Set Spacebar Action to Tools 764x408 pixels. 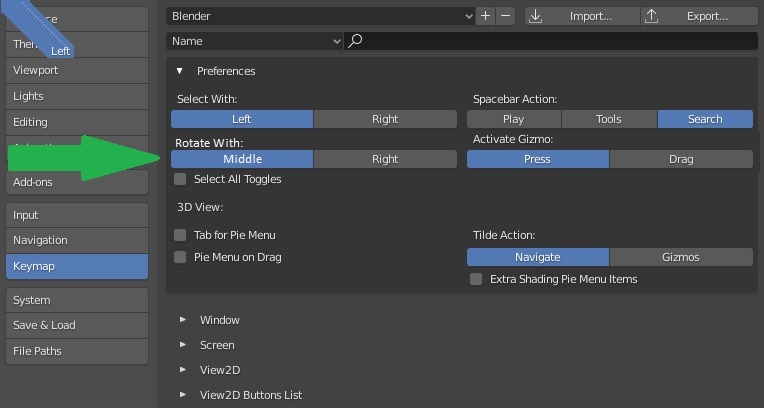pyautogui.click(x=609, y=119)
